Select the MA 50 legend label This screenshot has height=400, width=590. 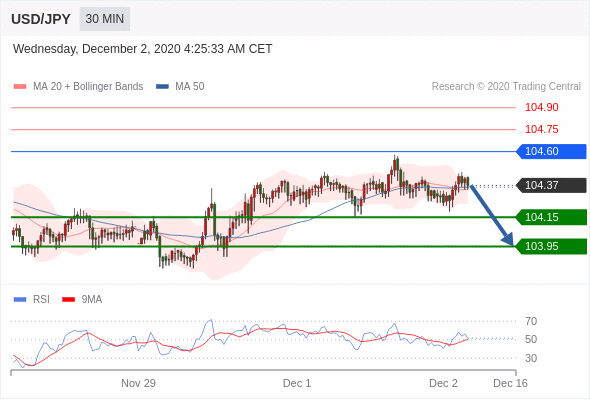pos(190,87)
